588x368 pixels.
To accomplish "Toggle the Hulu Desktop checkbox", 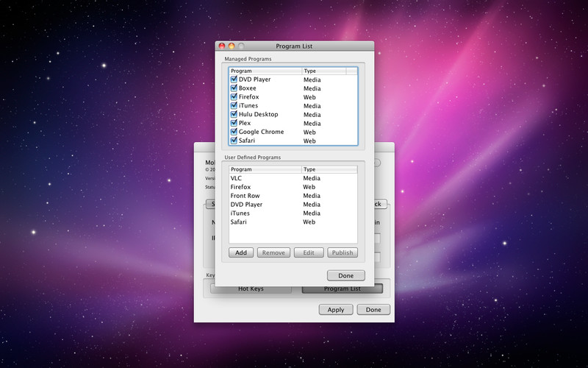I will [234, 115].
